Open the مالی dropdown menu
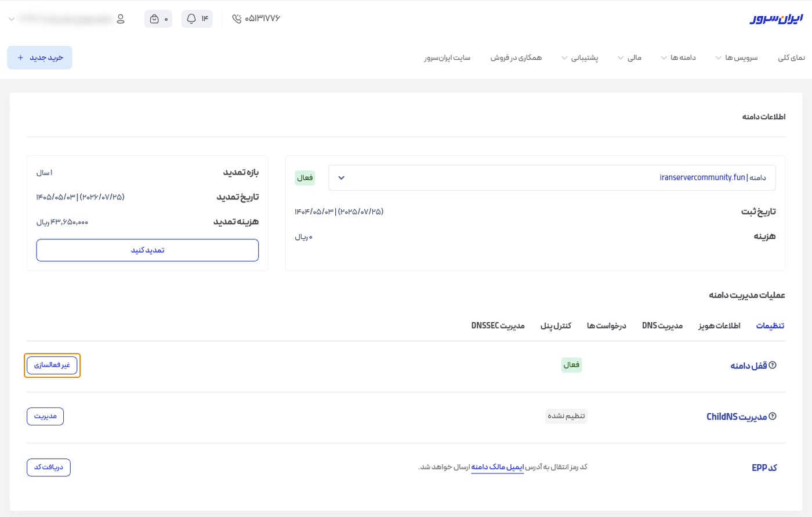 pos(629,58)
